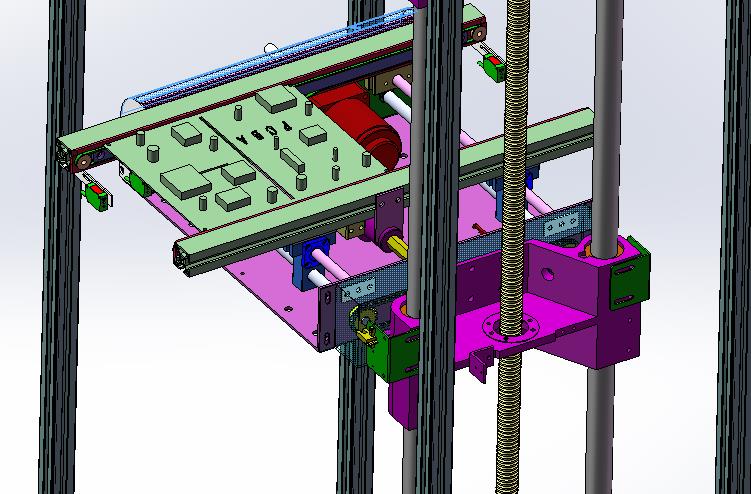Pick the largest rectangular component on the circuit board
The image size is (751, 494).
185,182
